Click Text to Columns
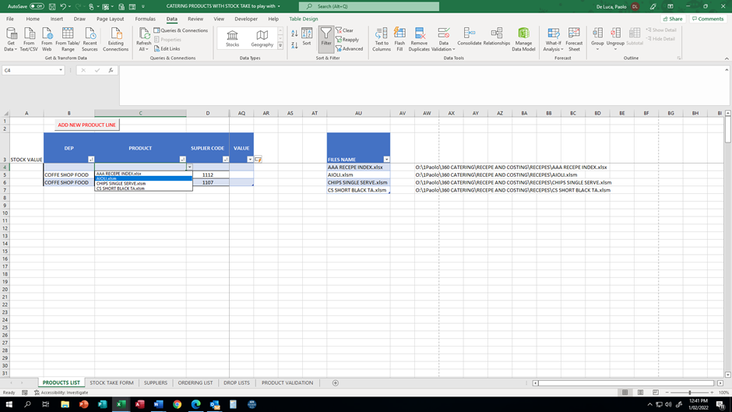The image size is (732, 412). [381, 39]
